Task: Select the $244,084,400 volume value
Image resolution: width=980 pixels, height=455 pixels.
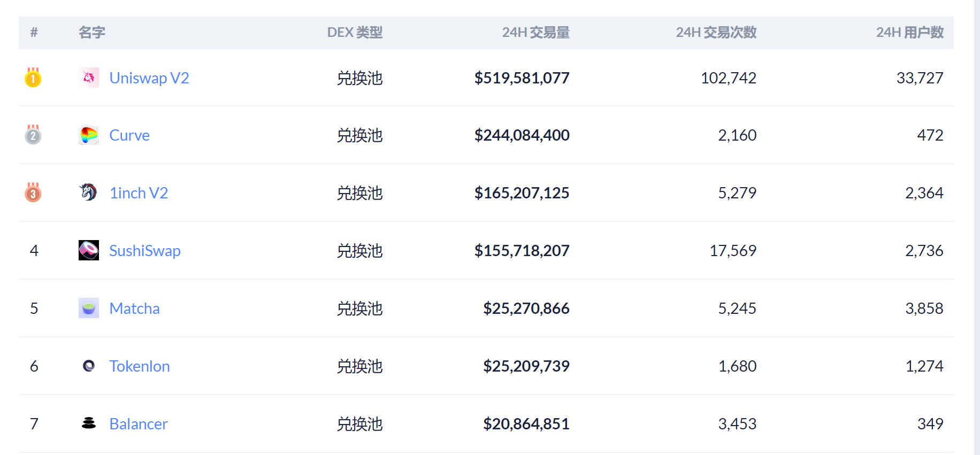Action: coord(522,135)
